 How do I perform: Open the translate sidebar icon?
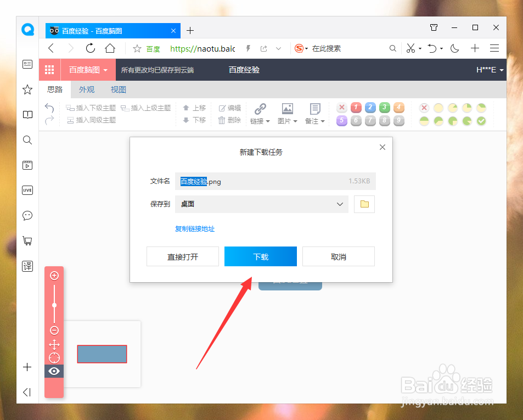point(27,266)
